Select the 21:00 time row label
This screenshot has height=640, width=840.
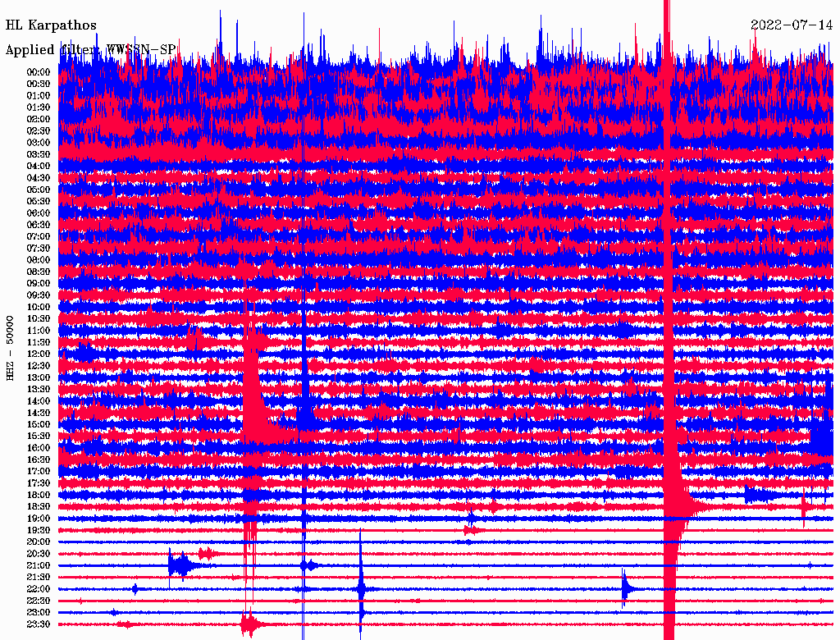pyautogui.click(x=39, y=565)
